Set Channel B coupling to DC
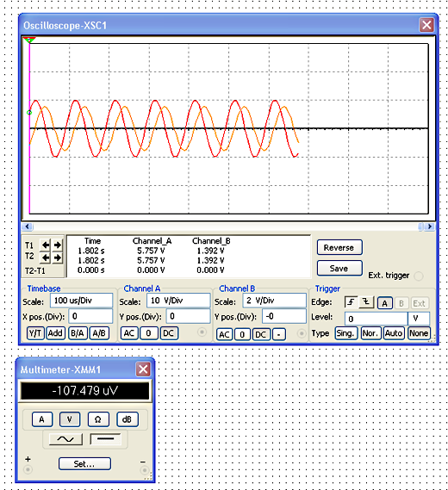Image resolution: width=448 pixels, height=490 pixels. tap(261, 334)
